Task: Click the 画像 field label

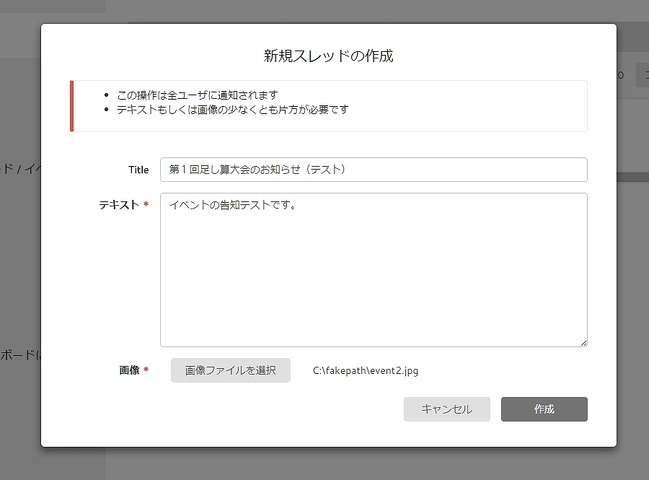Action: [129, 370]
